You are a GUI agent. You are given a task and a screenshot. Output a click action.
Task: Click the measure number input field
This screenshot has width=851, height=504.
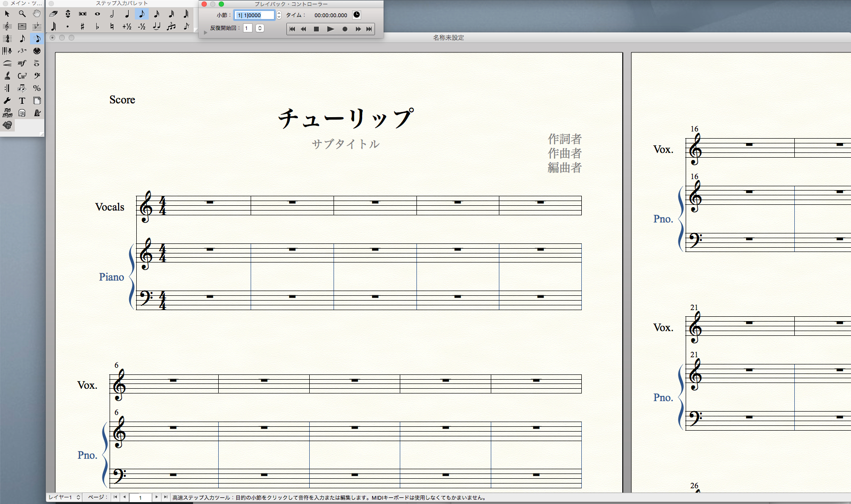pyautogui.click(x=255, y=15)
